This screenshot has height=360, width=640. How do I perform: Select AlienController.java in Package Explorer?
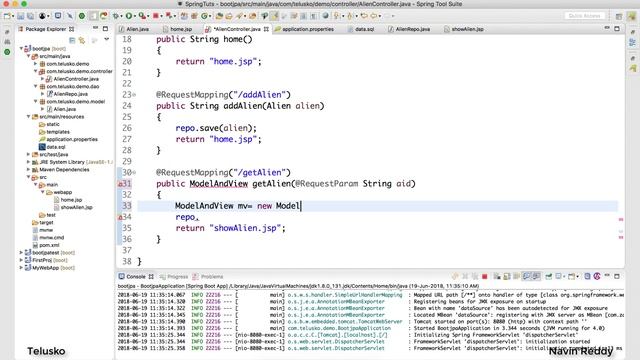(76, 79)
